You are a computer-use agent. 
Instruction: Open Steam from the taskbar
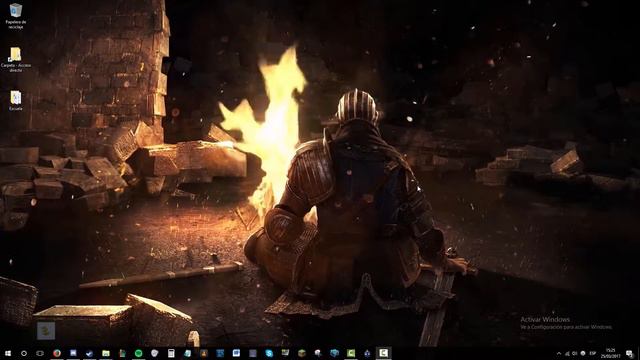pyautogui.click(x=89, y=353)
